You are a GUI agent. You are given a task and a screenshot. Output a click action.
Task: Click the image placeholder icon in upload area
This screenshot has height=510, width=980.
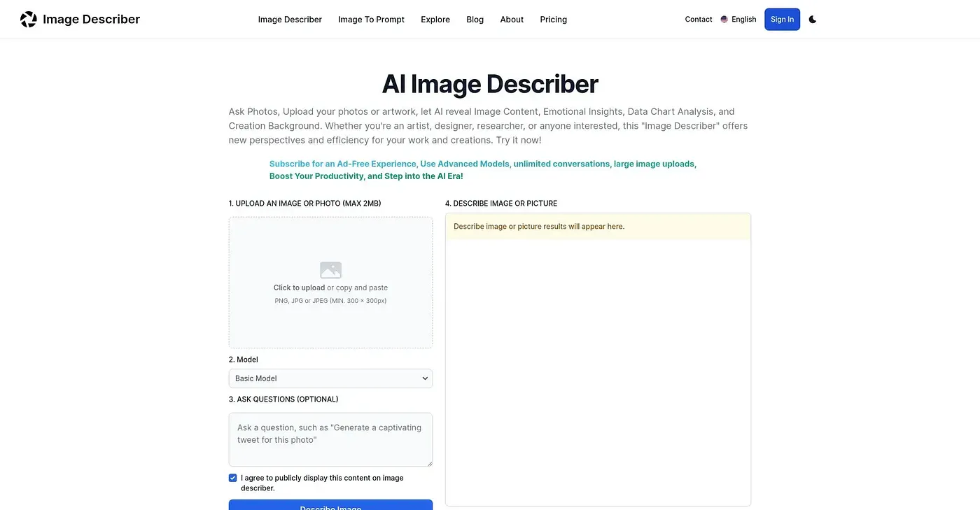(x=330, y=270)
